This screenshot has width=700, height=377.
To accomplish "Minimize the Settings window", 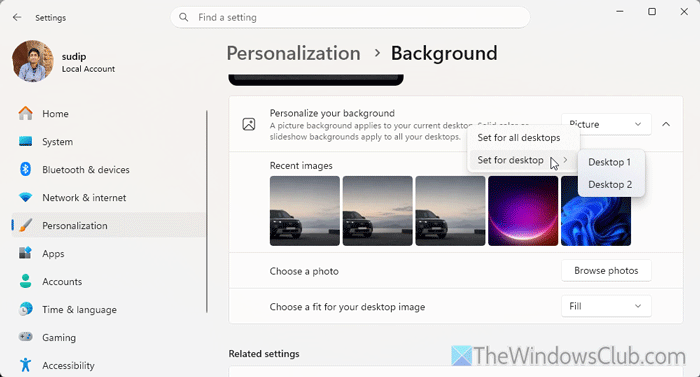I will coord(620,12).
